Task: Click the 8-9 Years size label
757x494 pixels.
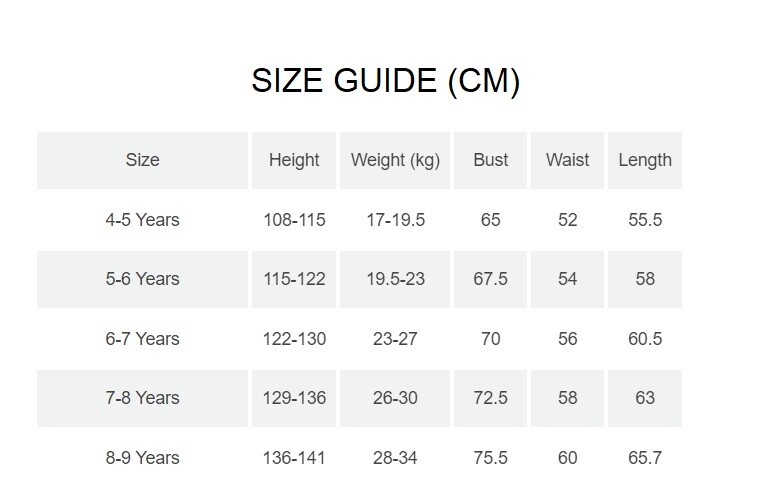Action: (142, 458)
